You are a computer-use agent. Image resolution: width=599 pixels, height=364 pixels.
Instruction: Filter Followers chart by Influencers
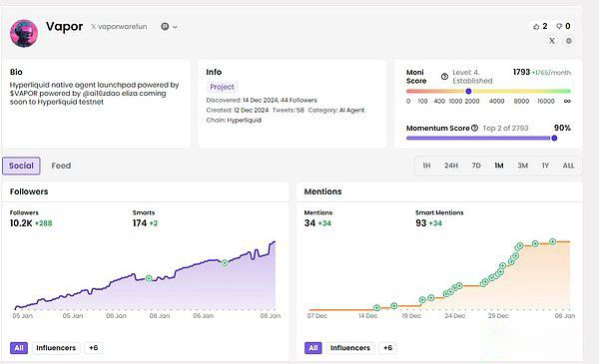coord(56,348)
